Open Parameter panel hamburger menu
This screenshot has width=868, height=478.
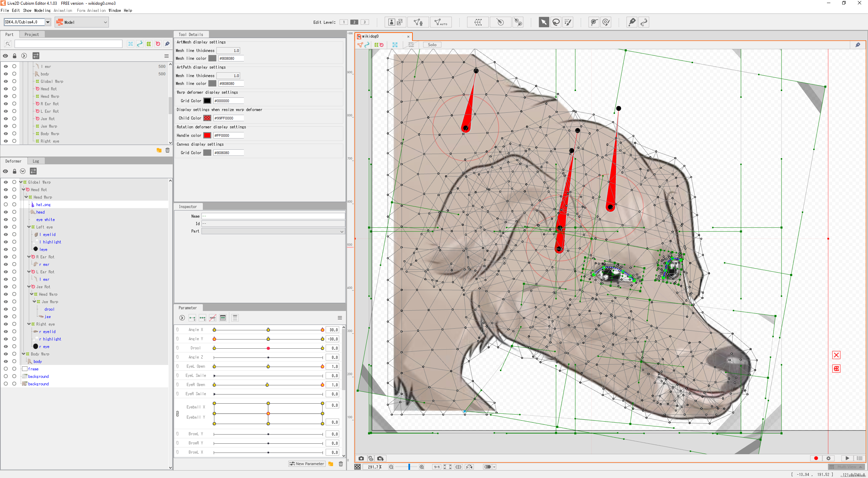pos(340,318)
